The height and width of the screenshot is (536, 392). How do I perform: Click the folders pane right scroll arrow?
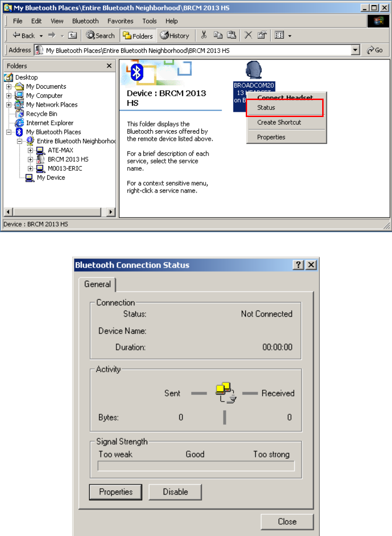(x=110, y=212)
